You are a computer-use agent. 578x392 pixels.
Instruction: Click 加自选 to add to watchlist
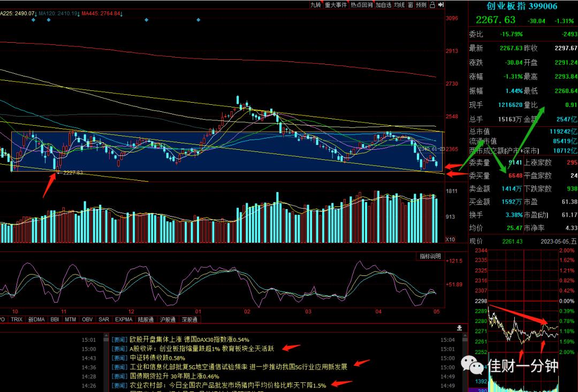[x=383, y=5]
